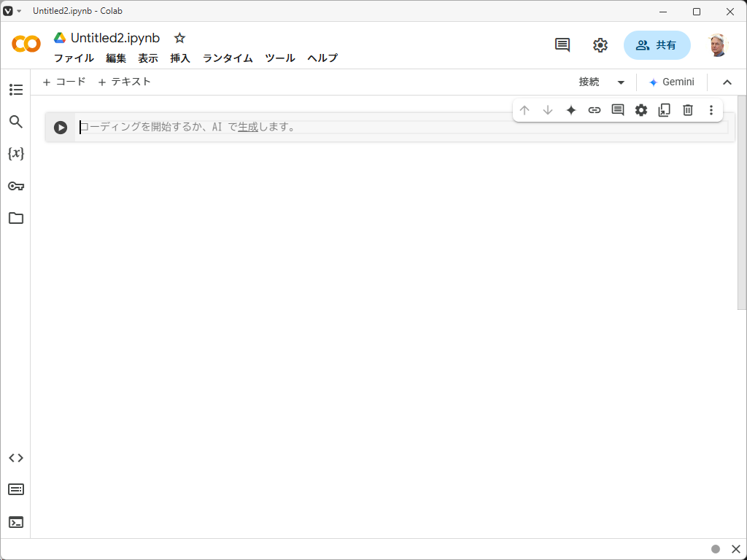Collapse the header with chevron up
747x560 pixels.
(x=727, y=82)
